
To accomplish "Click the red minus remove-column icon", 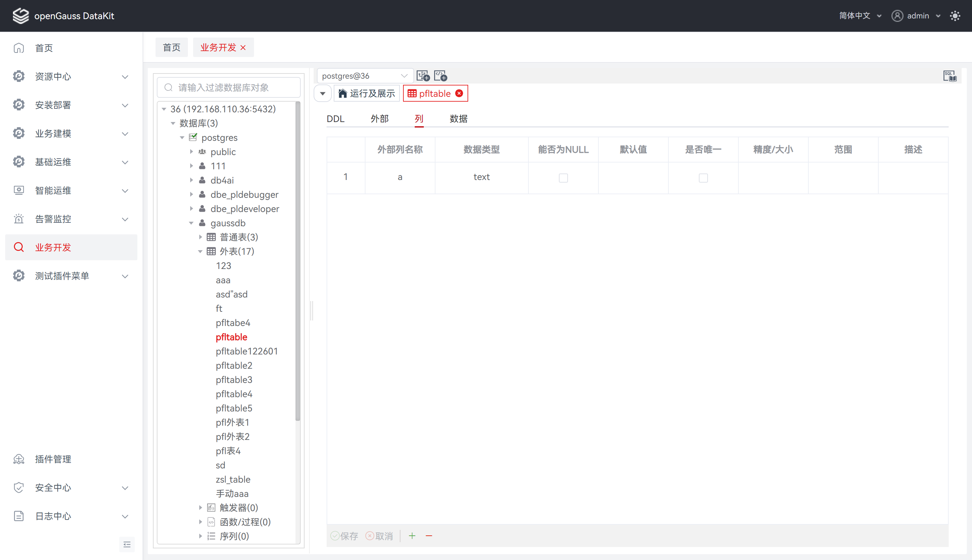I will pos(429,536).
